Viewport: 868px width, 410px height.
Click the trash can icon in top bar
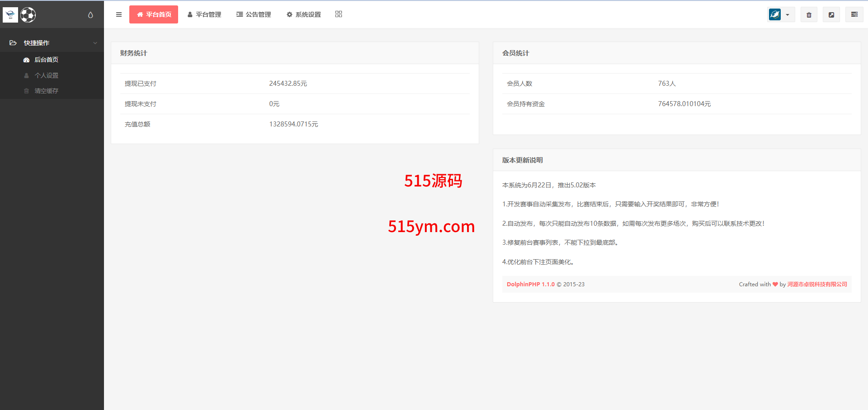point(809,14)
